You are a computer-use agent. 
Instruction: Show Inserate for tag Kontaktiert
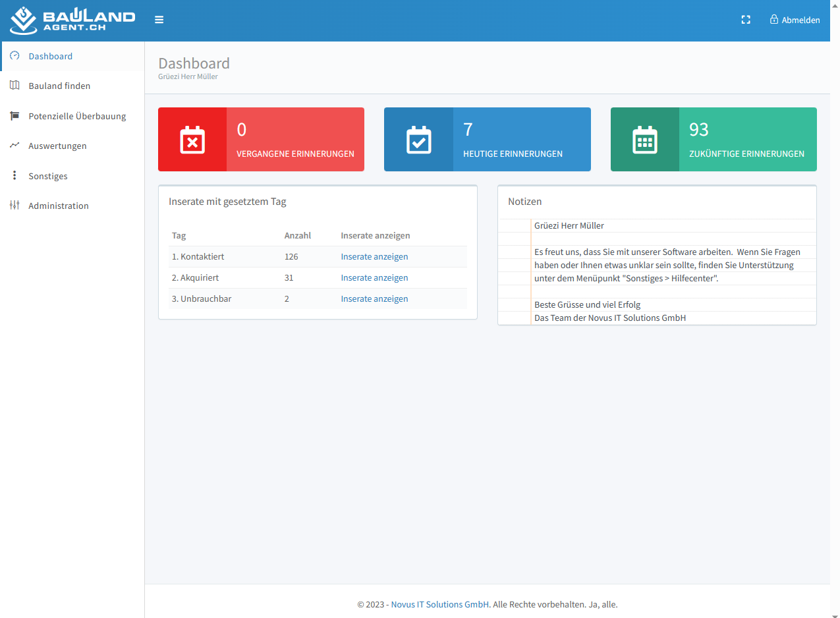point(374,257)
